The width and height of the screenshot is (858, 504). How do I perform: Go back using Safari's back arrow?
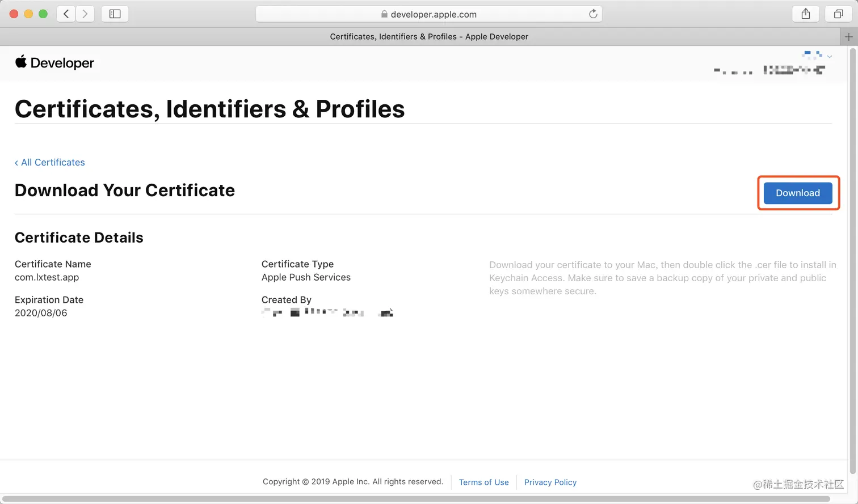(66, 14)
